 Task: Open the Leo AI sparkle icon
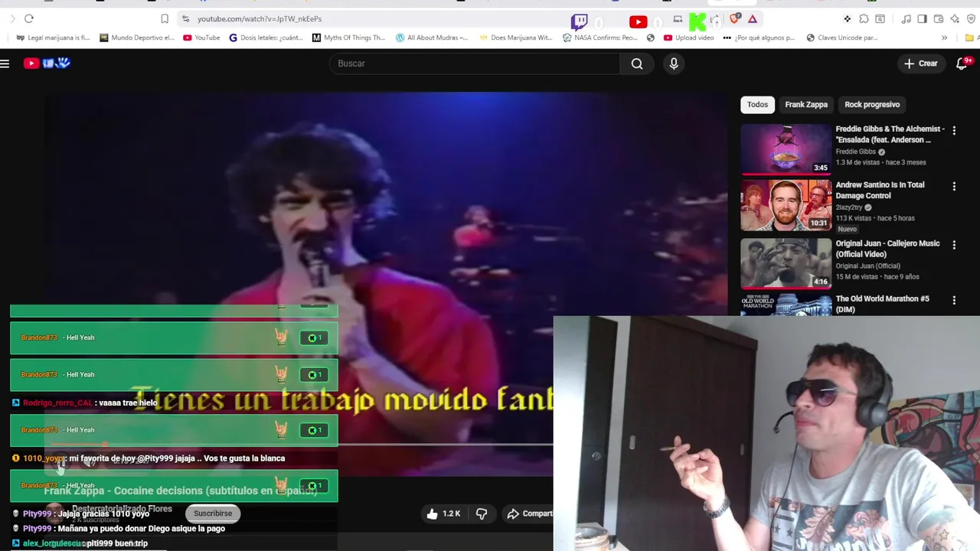point(955,19)
